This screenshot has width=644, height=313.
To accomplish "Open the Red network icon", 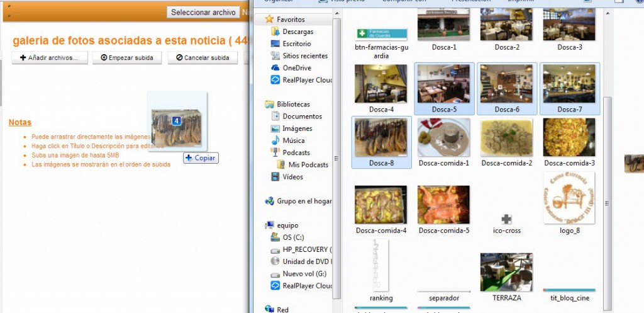I will pos(269,309).
